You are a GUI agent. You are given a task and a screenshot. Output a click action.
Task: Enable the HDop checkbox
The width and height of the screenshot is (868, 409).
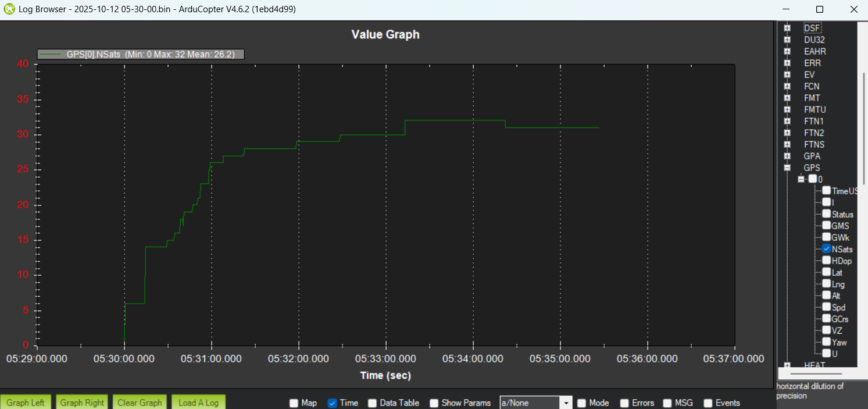826,260
